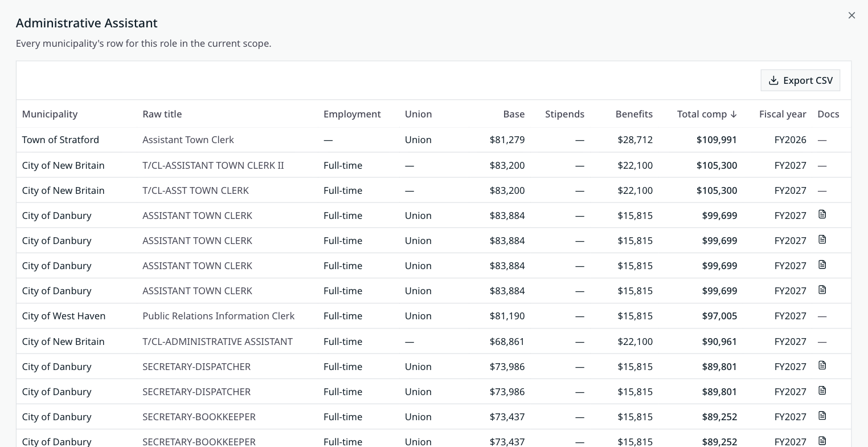Sort by the Employment column header
Screen dimensions: 868x447
352,114
